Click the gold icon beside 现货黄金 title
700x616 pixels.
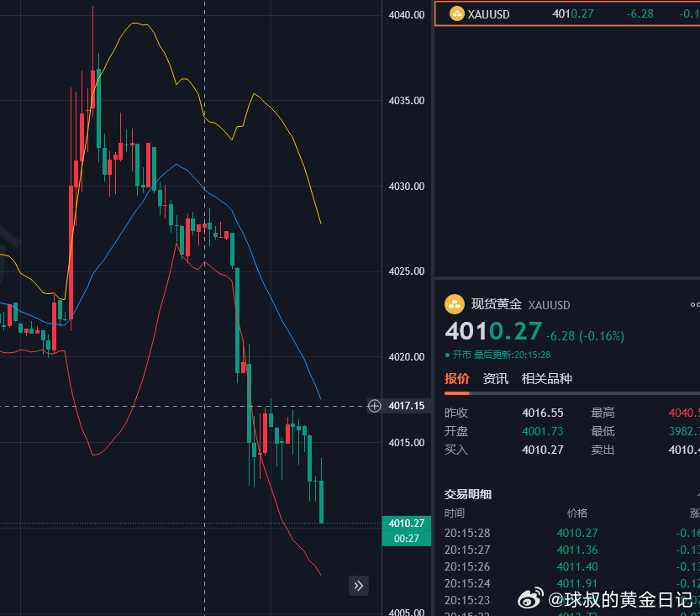tap(455, 304)
